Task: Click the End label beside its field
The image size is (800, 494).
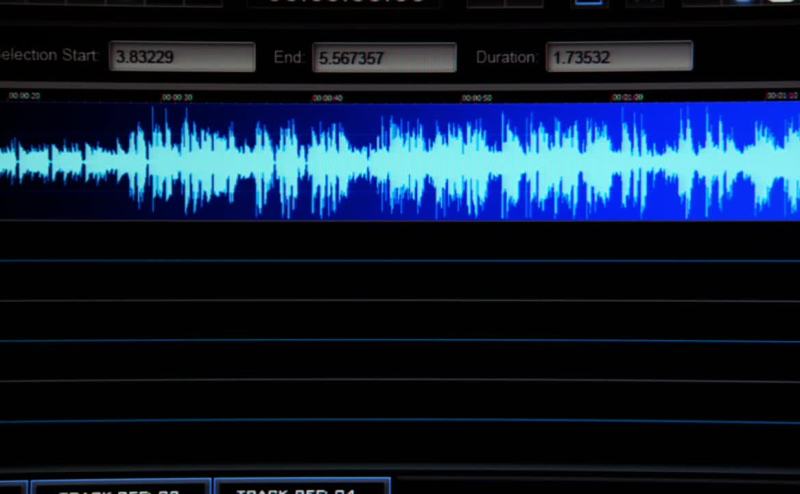Action: tap(288, 57)
